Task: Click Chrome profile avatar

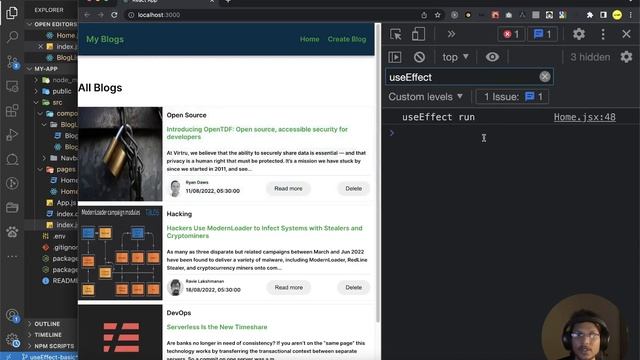Action: [x=617, y=15]
